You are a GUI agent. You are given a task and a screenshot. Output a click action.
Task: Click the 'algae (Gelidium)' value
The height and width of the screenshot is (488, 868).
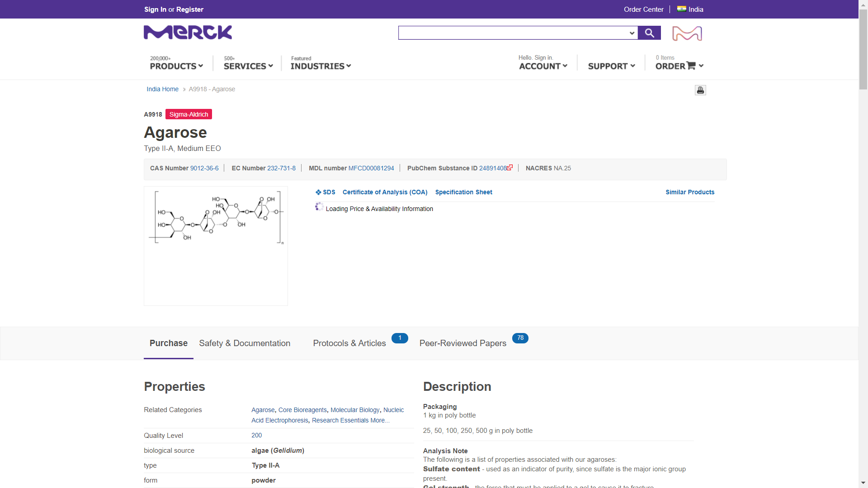278,450
